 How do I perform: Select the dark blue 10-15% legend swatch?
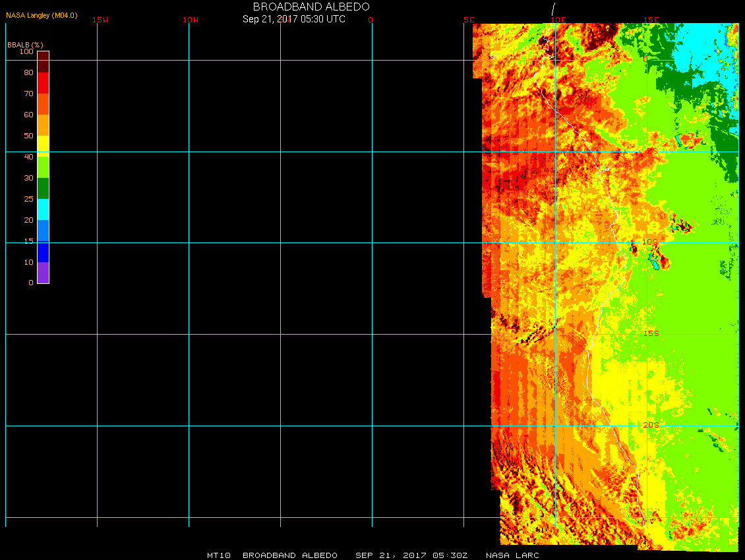point(43,252)
